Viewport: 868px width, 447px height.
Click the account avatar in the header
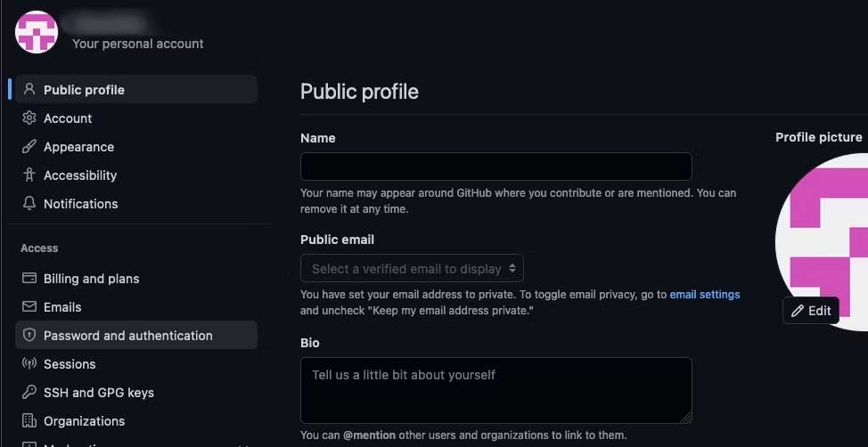coord(37,32)
